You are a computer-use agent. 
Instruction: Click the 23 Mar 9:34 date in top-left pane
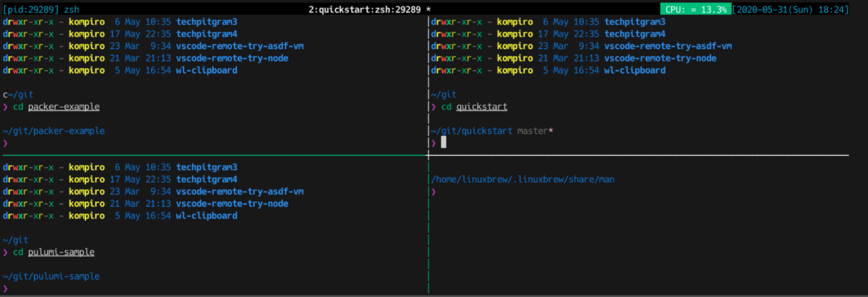click(141, 46)
